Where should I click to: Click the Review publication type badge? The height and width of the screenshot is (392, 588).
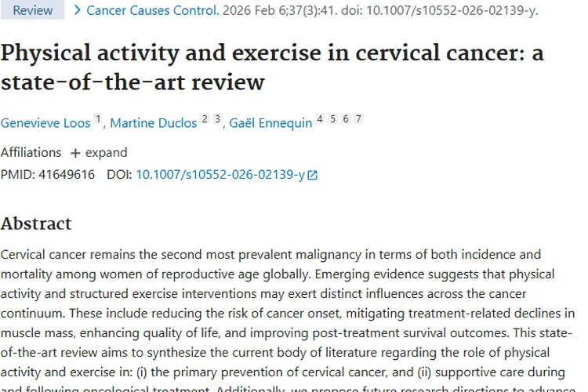coord(33,10)
